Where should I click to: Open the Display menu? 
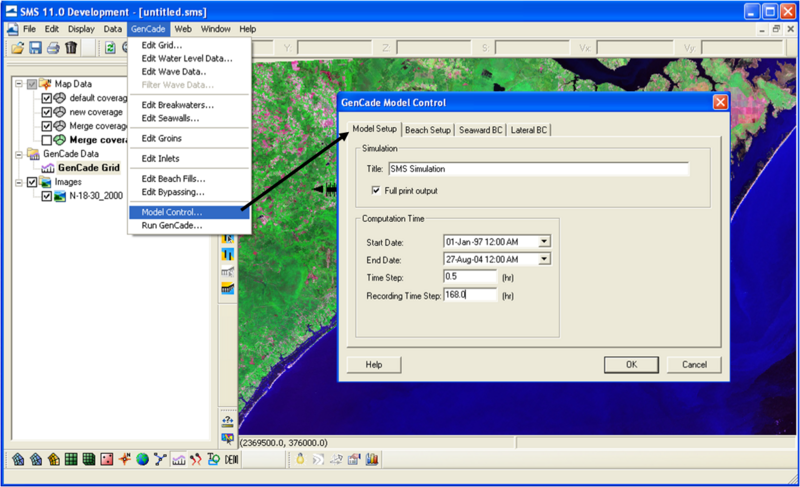pyautogui.click(x=81, y=29)
